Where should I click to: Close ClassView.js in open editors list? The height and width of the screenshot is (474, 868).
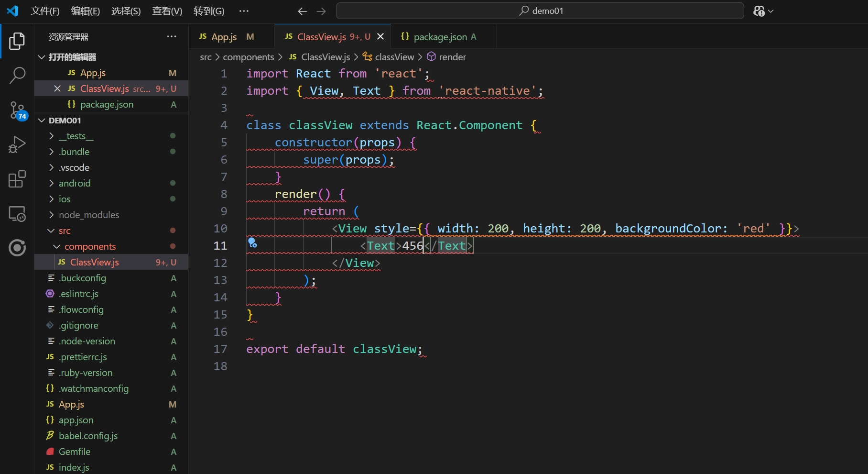[57, 88]
